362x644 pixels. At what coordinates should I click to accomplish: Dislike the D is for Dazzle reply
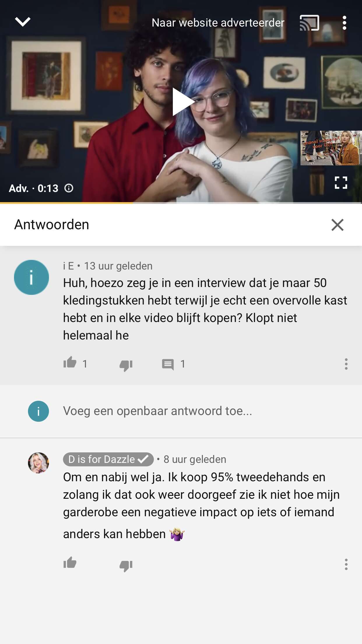tap(126, 566)
